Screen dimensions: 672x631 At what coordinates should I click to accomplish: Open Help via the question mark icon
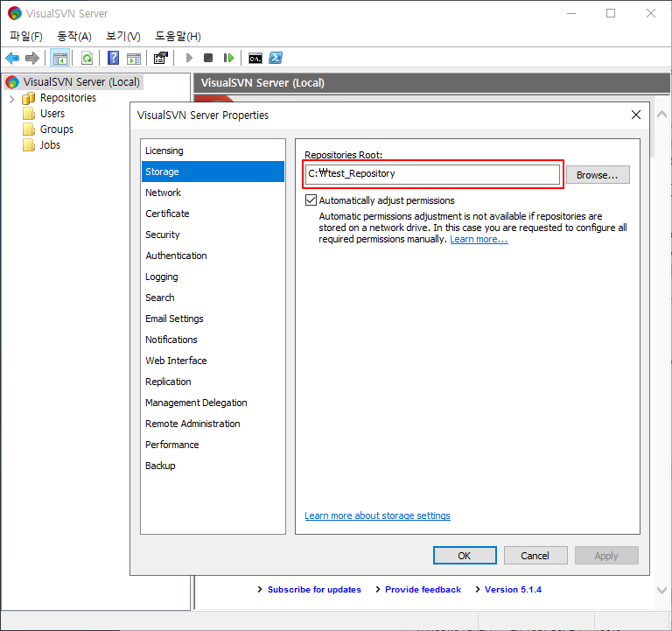click(113, 58)
